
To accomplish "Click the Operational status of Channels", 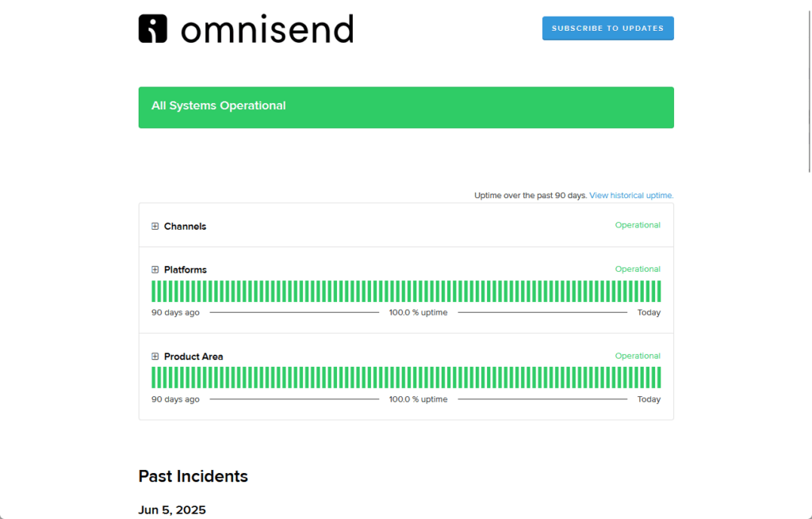I will click(638, 225).
